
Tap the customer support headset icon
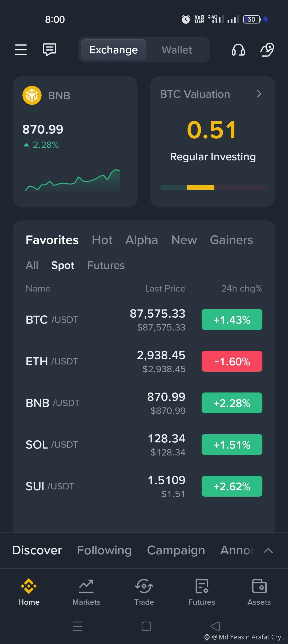[238, 50]
